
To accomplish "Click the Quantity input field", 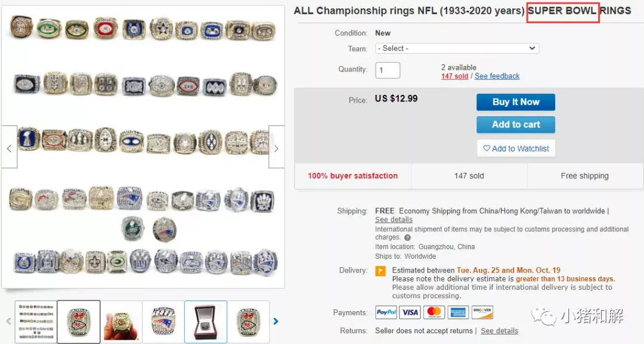I will click(388, 70).
